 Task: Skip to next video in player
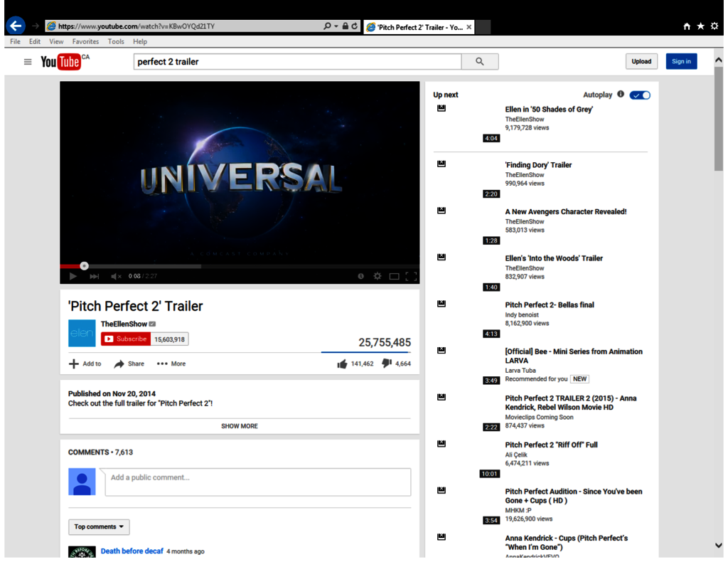tap(95, 276)
